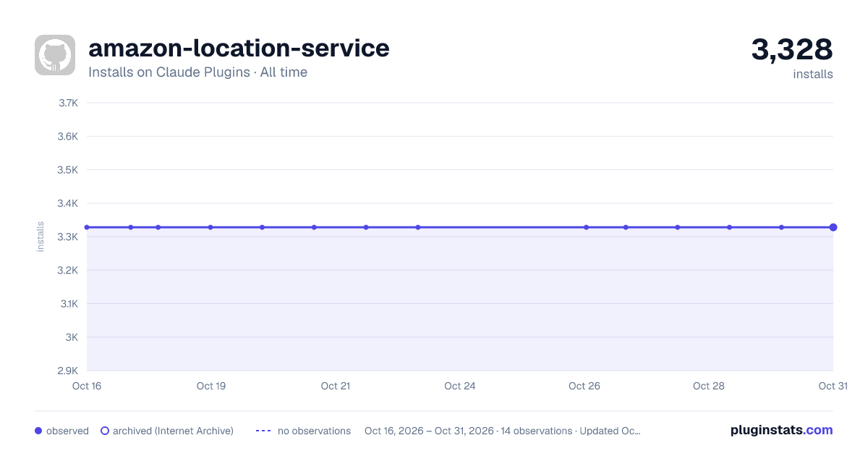Click the Oct 24 x-axis label
Screen dimensions: 868x456
click(x=460, y=386)
